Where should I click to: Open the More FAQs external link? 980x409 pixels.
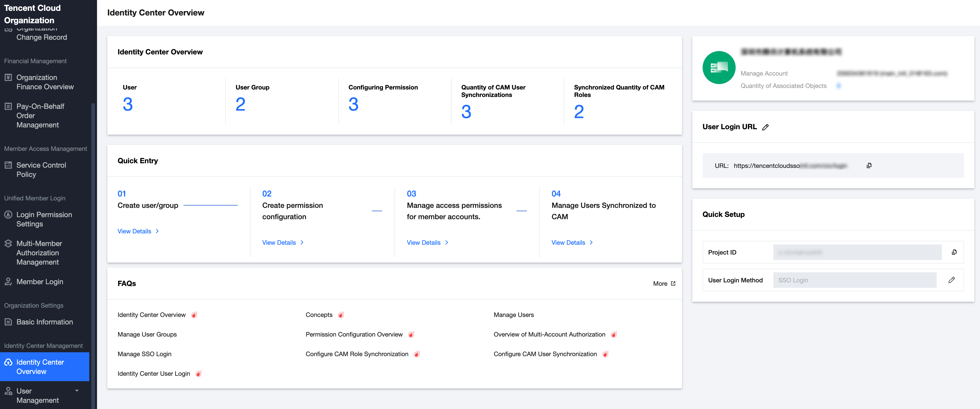(x=664, y=284)
